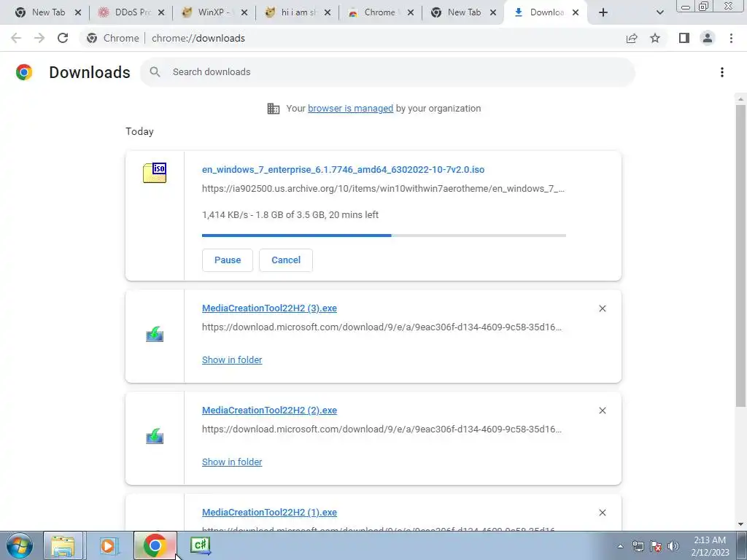Screen dimensions: 747x560
Task: Close the Downloads tab
Action: 576,12
